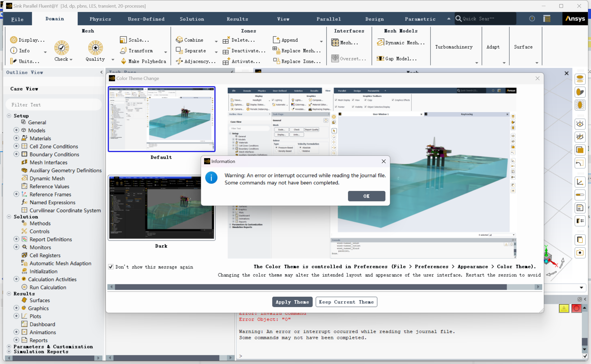Open the Quality dropdown arrow
This screenshot has width=591, height=364.
click(x=113, y=60)
